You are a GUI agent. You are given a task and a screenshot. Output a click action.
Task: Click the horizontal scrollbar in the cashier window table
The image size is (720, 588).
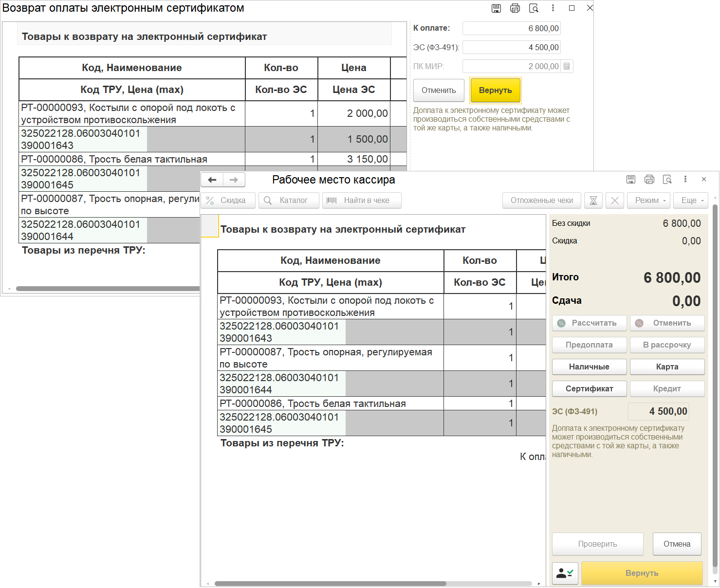click(331, 584)
